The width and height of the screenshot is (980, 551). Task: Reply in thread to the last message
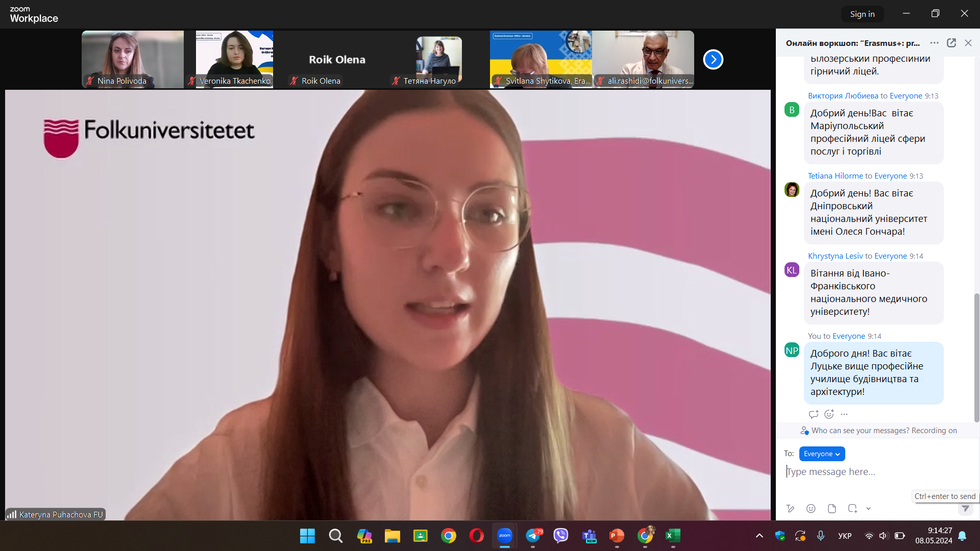pyautogui.click(x=813, y=414)
